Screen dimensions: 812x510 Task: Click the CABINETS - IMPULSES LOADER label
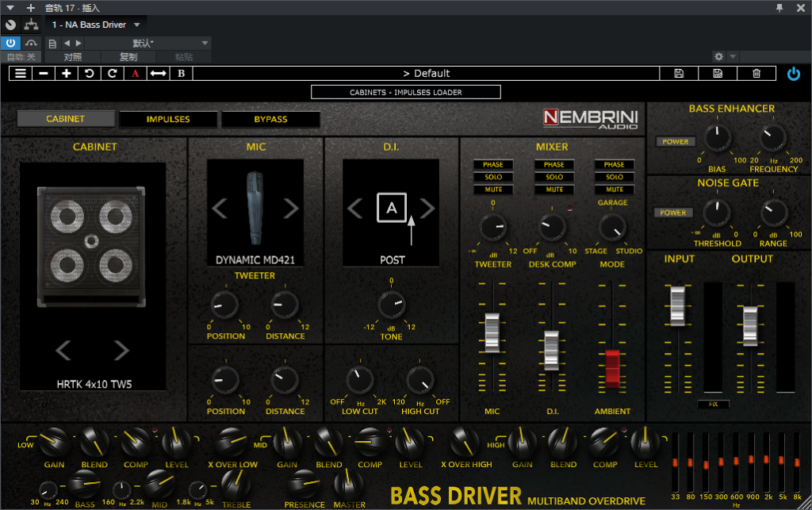(405, 92)
